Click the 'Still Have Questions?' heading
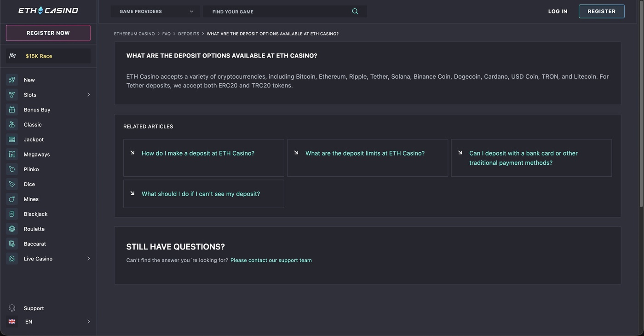The image size is (644, 336). pos(176,247)
